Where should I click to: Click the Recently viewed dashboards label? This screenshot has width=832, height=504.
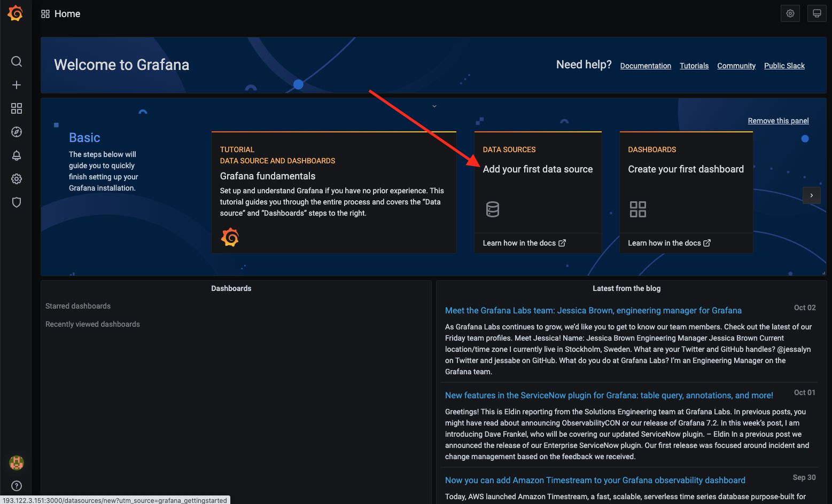(x=92, y=324)
